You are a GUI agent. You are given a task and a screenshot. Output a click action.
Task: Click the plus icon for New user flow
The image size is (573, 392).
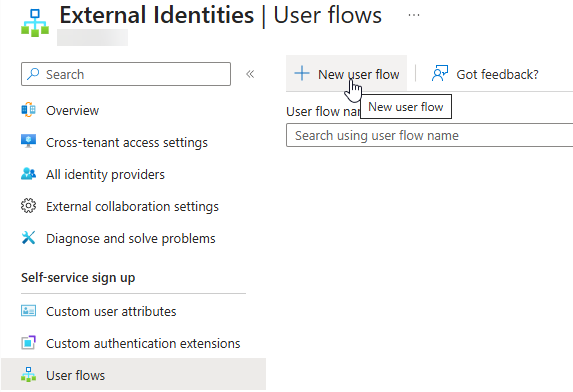pos(302,73)
